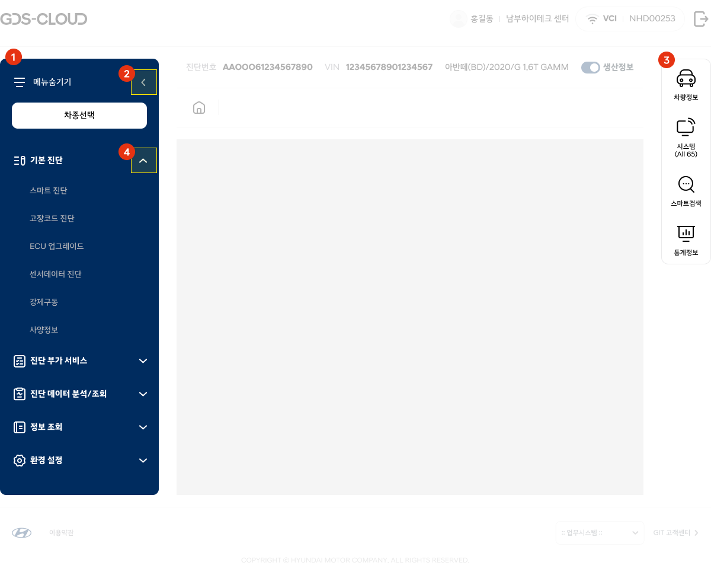Screen dimensions: 711x588
Task: Click the vehicle text 아반떼(BD)/2020/G 1.6T GAMM
Action: [x=507, y=68]
